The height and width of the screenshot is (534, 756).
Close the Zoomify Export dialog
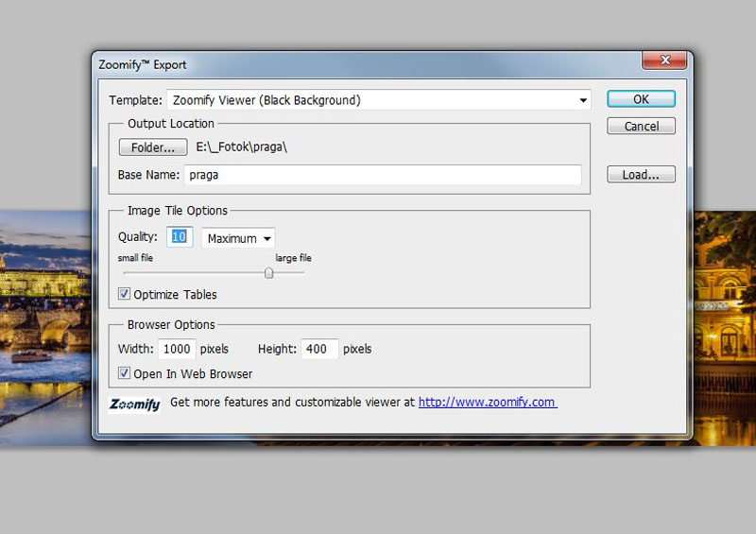[664, 60]
